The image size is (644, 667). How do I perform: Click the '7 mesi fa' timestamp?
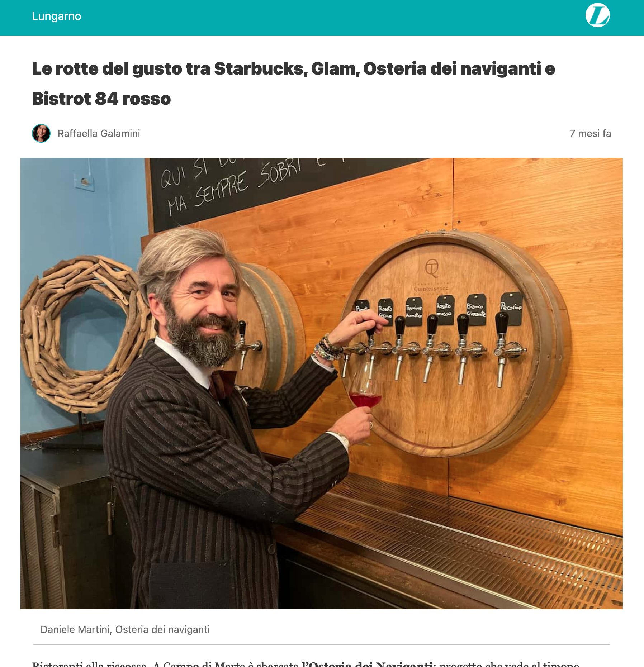pyautogui.click(x=590, y=133)
